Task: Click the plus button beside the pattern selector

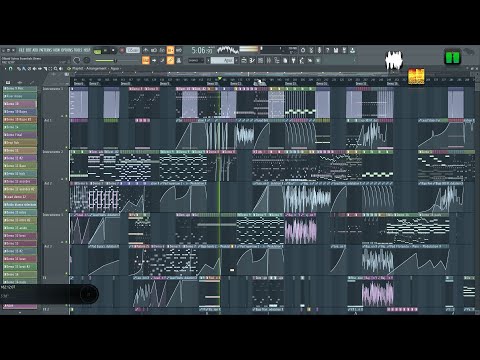Action: click(x=237, y=60)
